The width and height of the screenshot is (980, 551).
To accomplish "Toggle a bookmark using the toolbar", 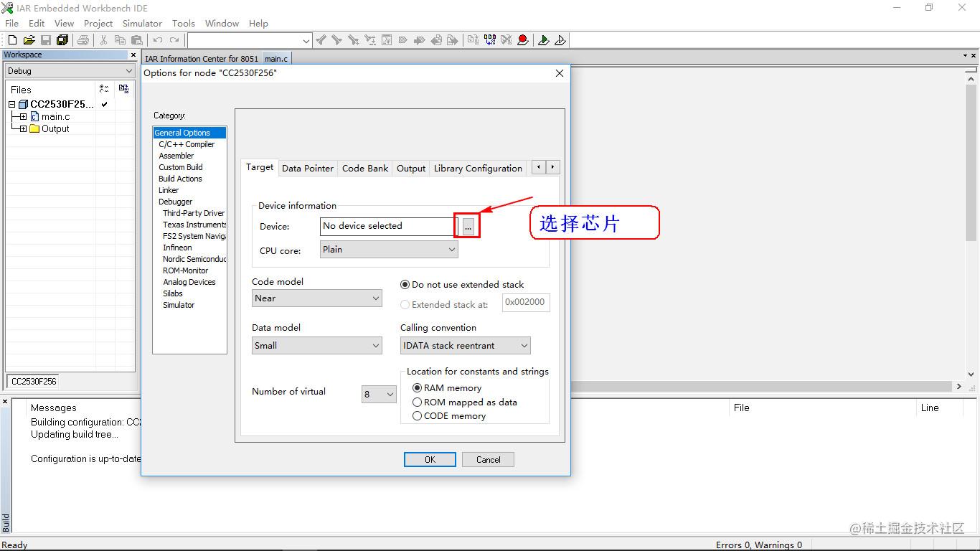I will point(403,40).
